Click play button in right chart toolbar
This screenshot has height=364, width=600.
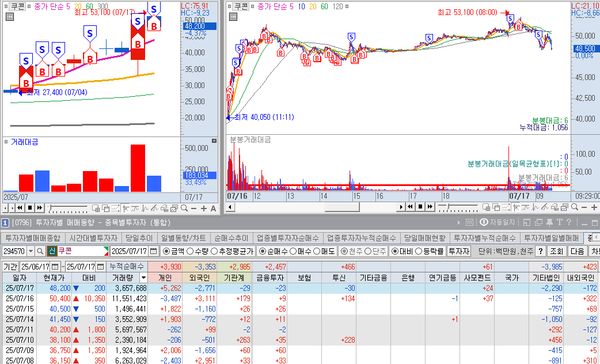tap(401, 207)
